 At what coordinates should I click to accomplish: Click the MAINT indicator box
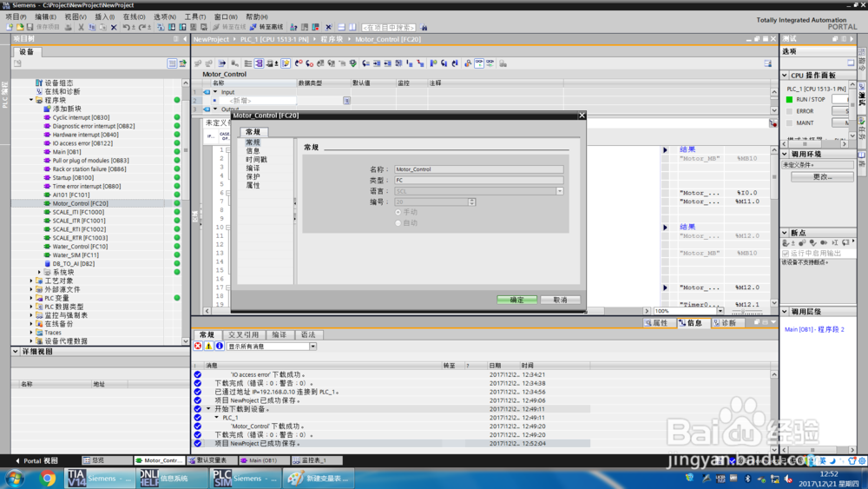click(789, 123)
